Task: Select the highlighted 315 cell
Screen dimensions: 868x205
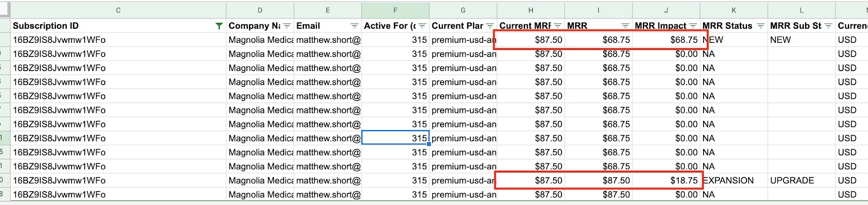Action: [395, 138]
